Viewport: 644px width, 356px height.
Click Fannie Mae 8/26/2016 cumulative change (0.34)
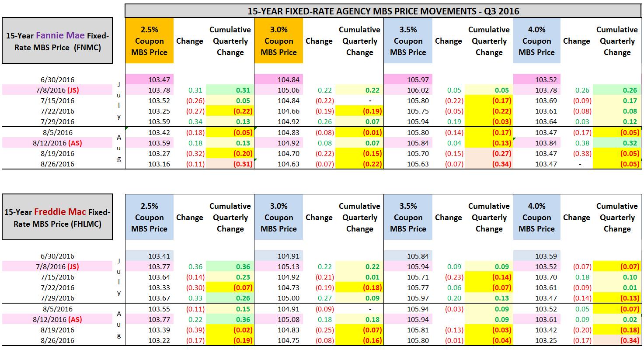pyautogui.click(x=488, y=164)
